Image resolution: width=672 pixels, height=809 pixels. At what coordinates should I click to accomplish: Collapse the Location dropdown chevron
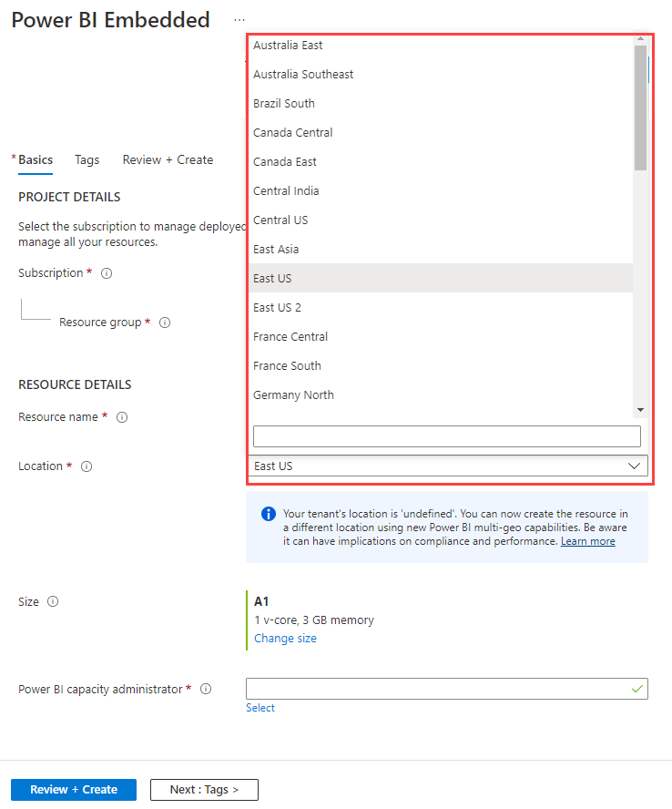(x=635, y=466)
